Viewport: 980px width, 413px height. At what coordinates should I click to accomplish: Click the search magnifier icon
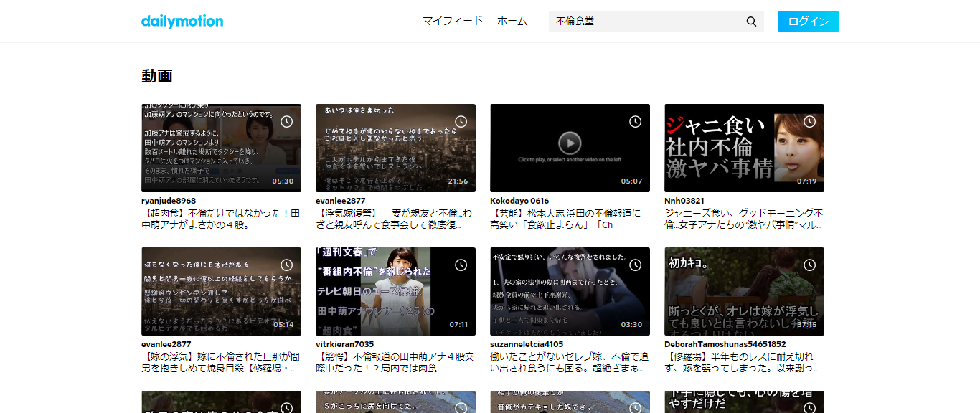[x=751, y=22]
